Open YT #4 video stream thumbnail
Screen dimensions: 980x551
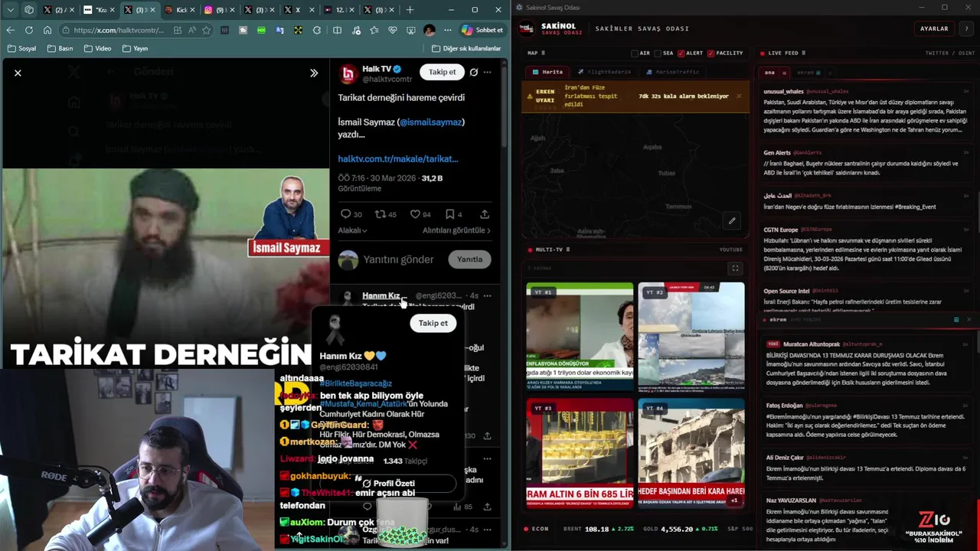[691, 452]
